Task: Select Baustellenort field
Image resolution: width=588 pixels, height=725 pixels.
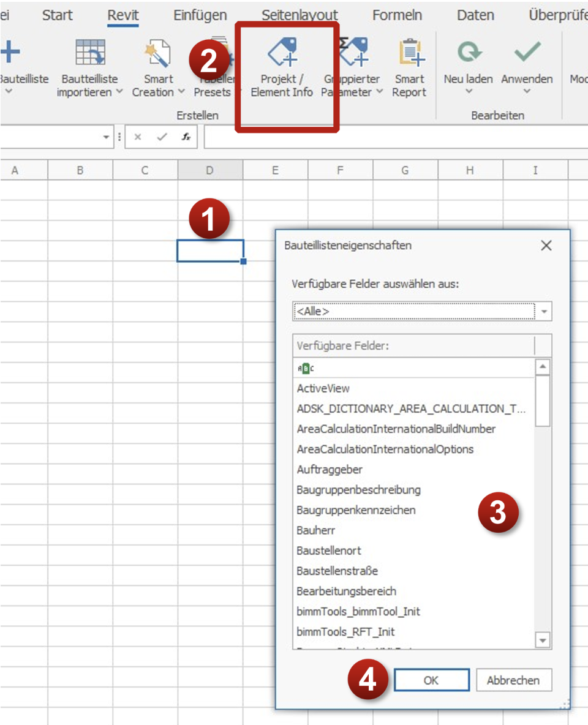Action: point(413,550)
